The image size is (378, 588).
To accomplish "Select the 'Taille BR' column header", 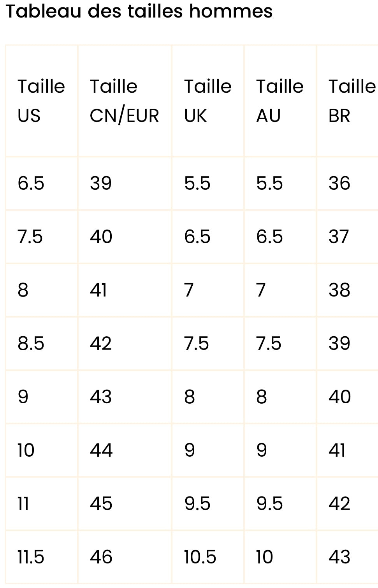I will [x=348, y=101].
